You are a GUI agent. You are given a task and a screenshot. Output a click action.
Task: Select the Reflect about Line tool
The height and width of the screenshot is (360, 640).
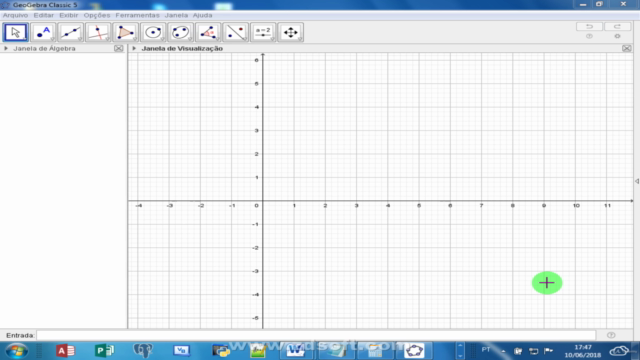coord(236,32)
